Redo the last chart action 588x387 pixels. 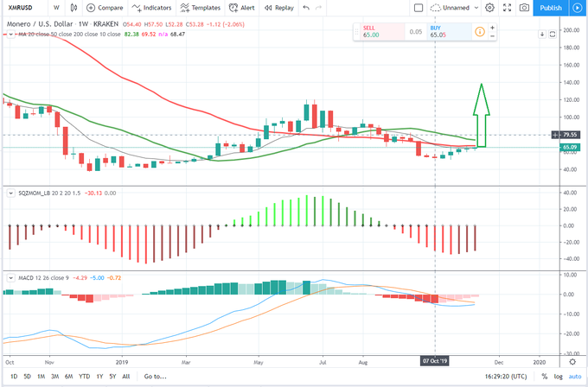[318, 8]
